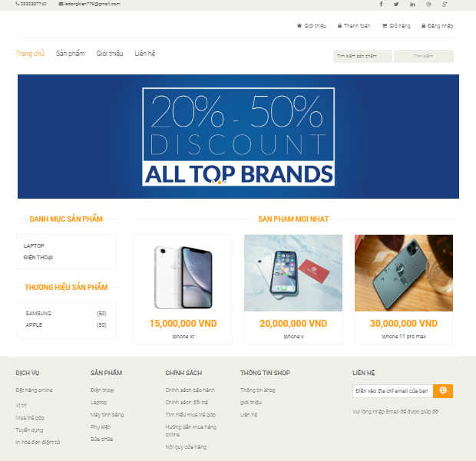Select the orange carousel indicator dot
Viewport: 476px width, 461px height.
click(x=219, y=183)
